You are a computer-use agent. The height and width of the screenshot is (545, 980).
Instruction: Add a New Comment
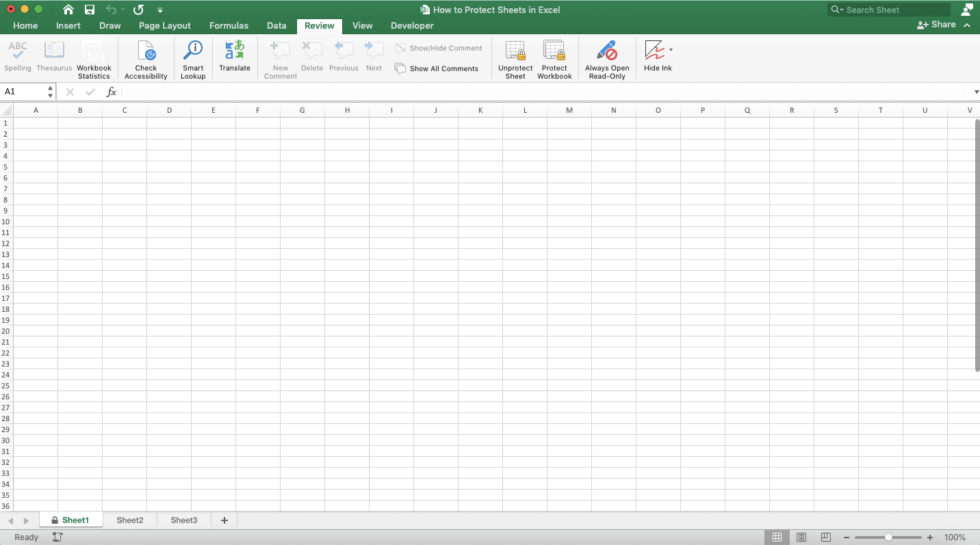tap(281, 60)
